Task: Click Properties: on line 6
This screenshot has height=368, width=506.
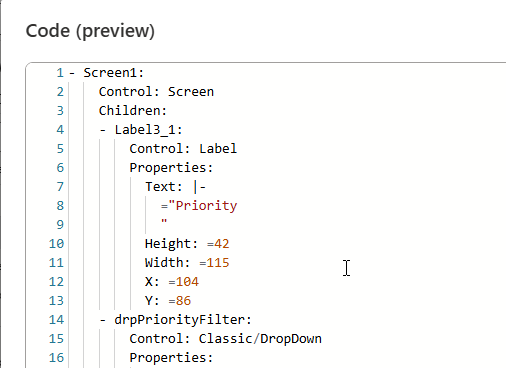Action: pos(171,168)
